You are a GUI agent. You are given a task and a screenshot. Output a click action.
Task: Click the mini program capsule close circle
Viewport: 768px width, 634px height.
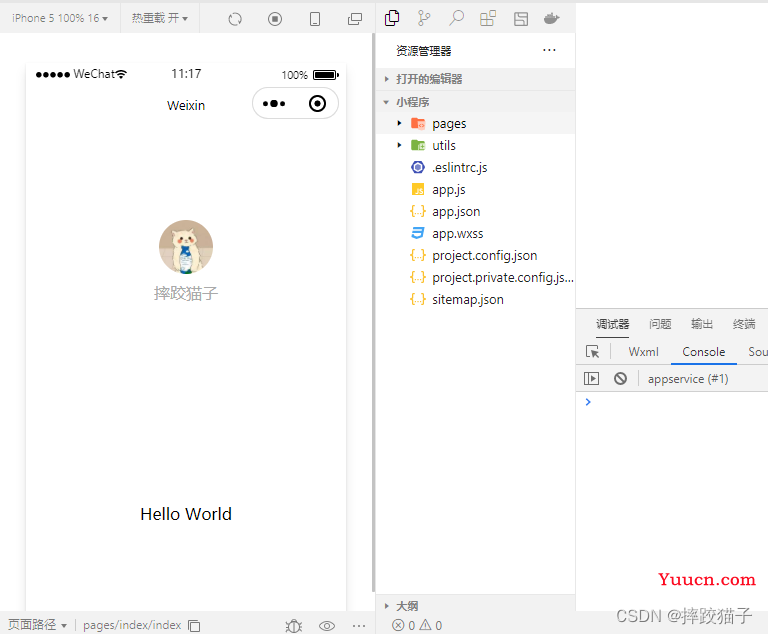pyautogui.click(x=317, y=103)
